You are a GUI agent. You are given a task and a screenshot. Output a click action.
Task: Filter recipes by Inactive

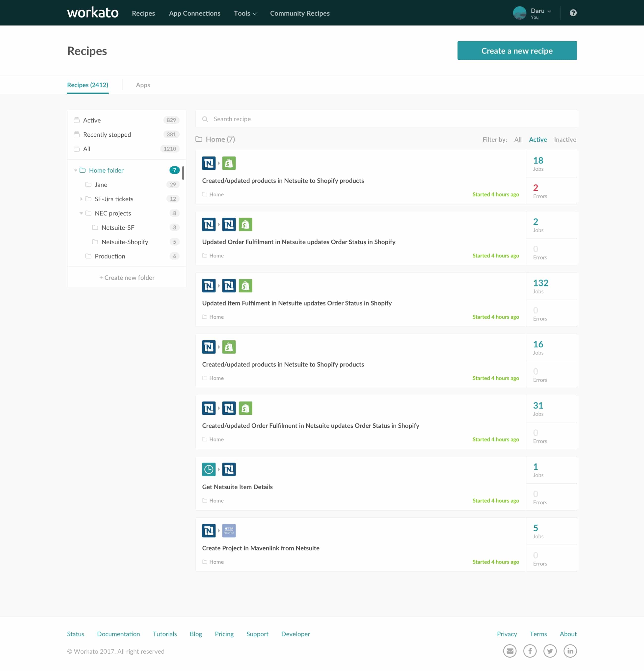click(x=565, y=139)
